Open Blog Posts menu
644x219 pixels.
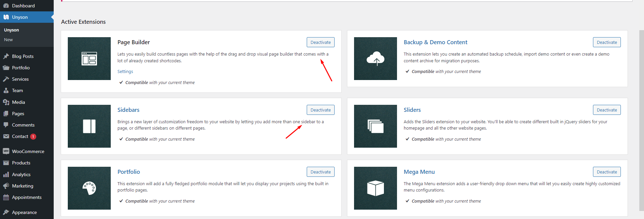(27, 56)
